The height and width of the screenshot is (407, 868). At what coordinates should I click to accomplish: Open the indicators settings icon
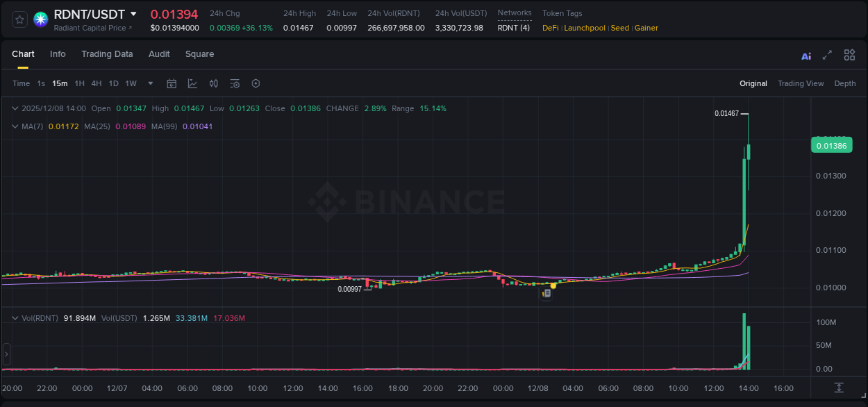point(235,83)
